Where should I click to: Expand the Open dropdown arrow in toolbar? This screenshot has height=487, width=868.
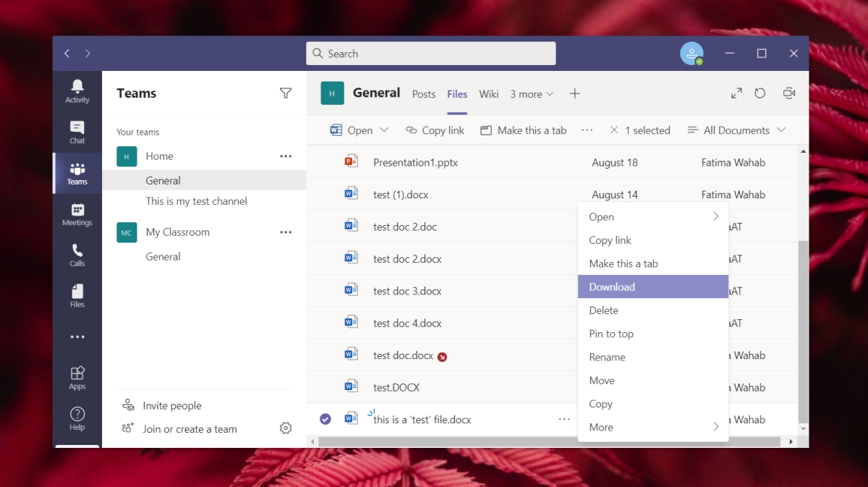(x=384, y=130)
